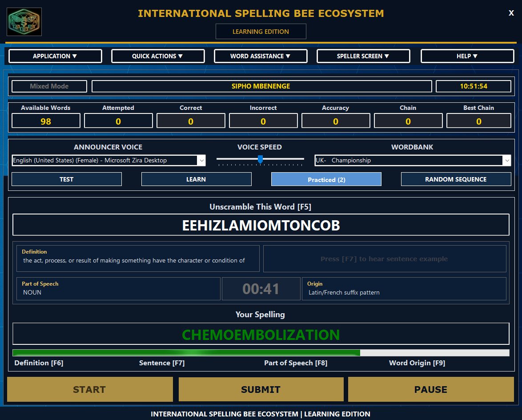522x420 pixels.
Task: Open the Wordbank dropdown
Action: [x=413, y=160]
